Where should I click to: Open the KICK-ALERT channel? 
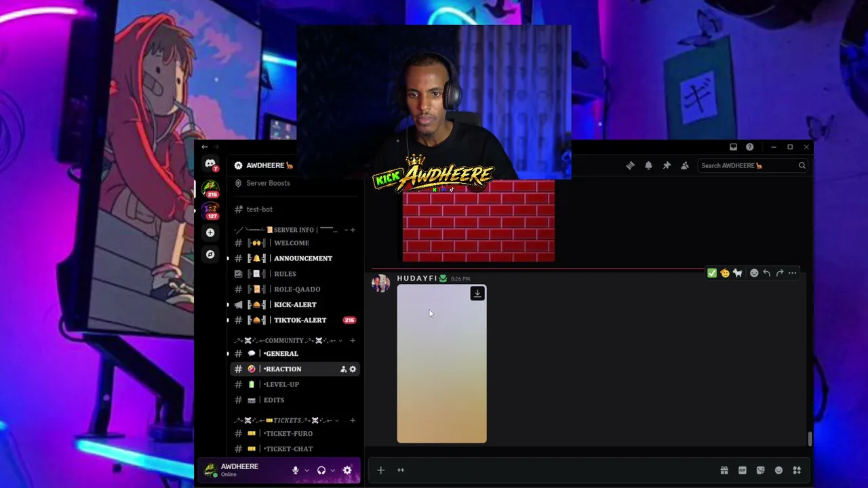[294, 305]
